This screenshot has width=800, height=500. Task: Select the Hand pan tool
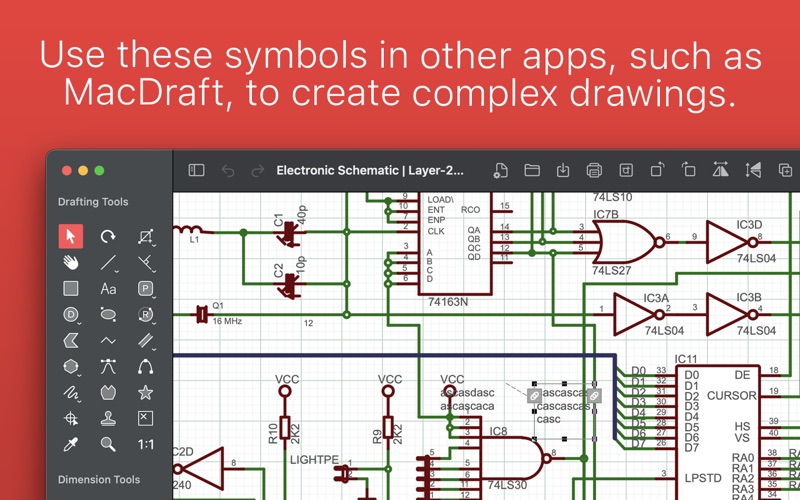(71, 262)
